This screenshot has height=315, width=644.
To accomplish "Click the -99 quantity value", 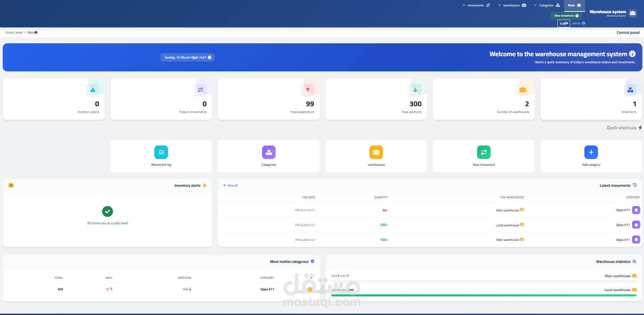I will coord(385,210).
